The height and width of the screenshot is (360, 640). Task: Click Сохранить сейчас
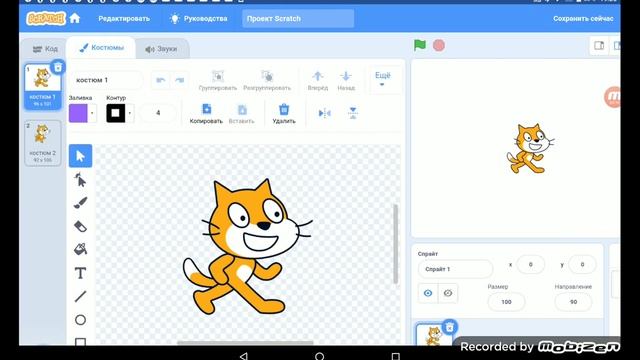coord(583,19)
